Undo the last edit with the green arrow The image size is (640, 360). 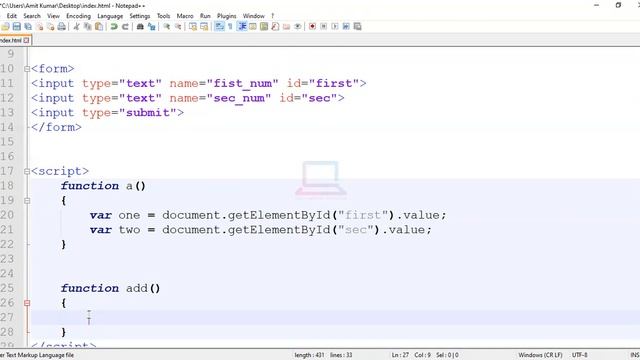(114, 27)
